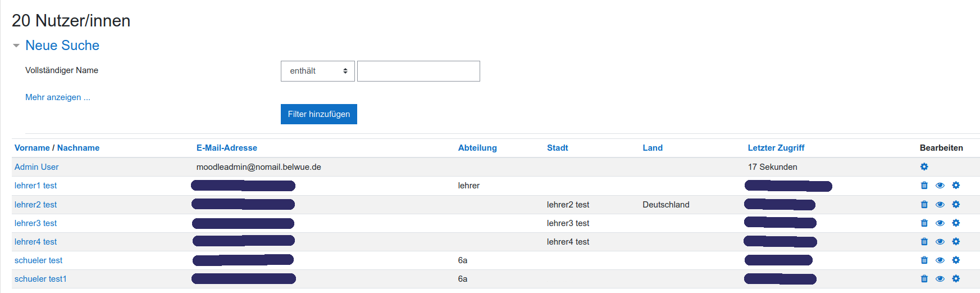Delete lehrer3 test with trash icon
Screen dimensions: 980x293
[x=924, y=223]
